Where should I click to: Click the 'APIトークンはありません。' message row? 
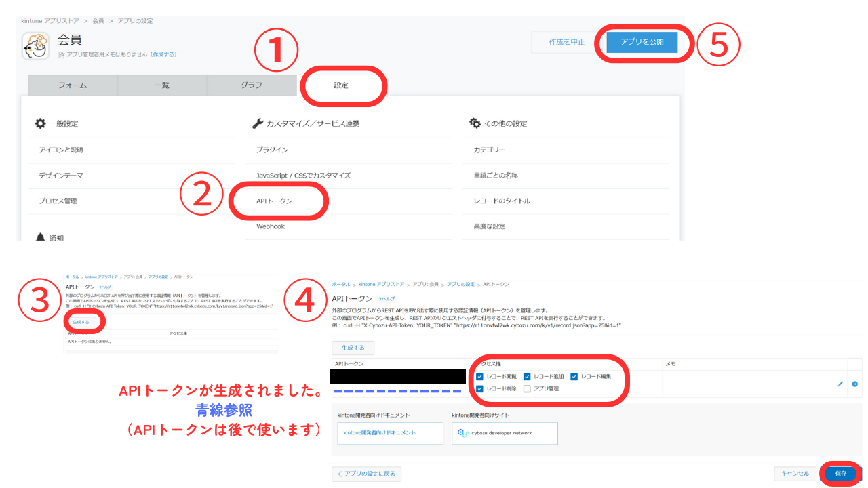click(172, 342)
